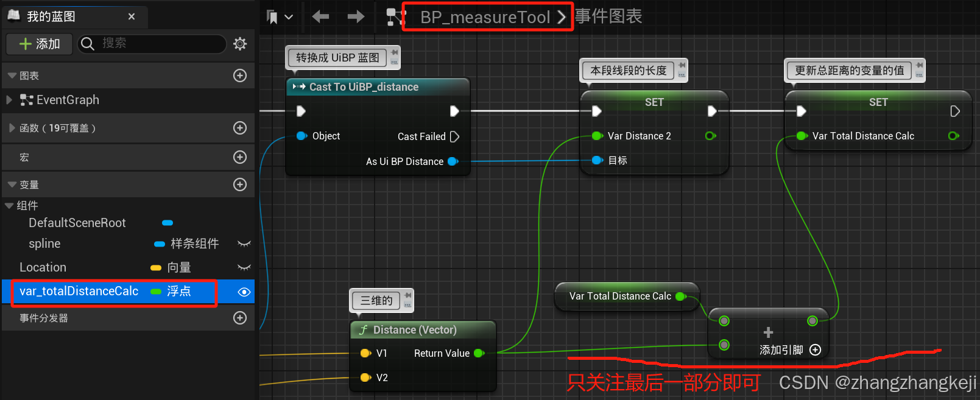
Task: Select the 我的蓝图 tab
Action: pos(51,16)
